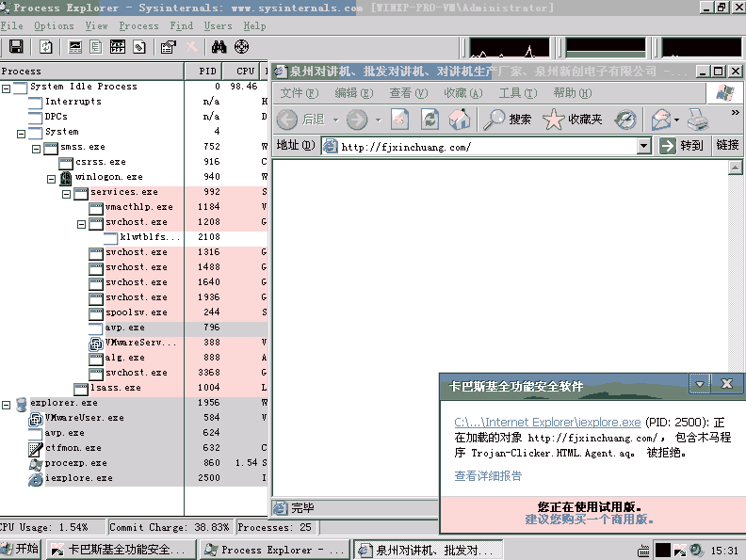Click the 链接 links button
This screenshot has width=746, height=560.
point(727,145)
